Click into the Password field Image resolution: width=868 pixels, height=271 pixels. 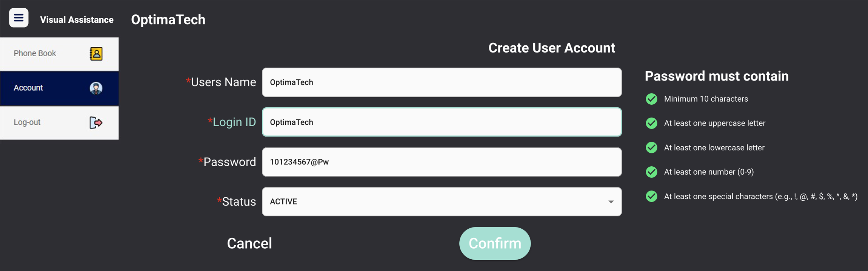point(442,162)
